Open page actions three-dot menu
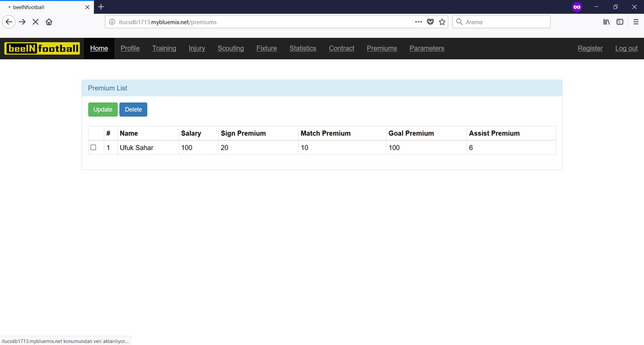Screen dimensions: 644x345 click(x=418, y=22)
